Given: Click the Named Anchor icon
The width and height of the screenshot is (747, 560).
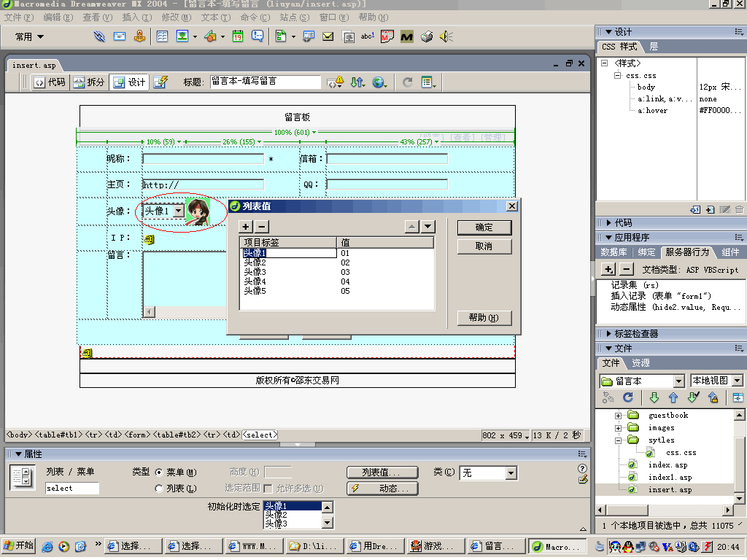Looking at the screenshot, I should pyautogui.click(x=139, y=36).
